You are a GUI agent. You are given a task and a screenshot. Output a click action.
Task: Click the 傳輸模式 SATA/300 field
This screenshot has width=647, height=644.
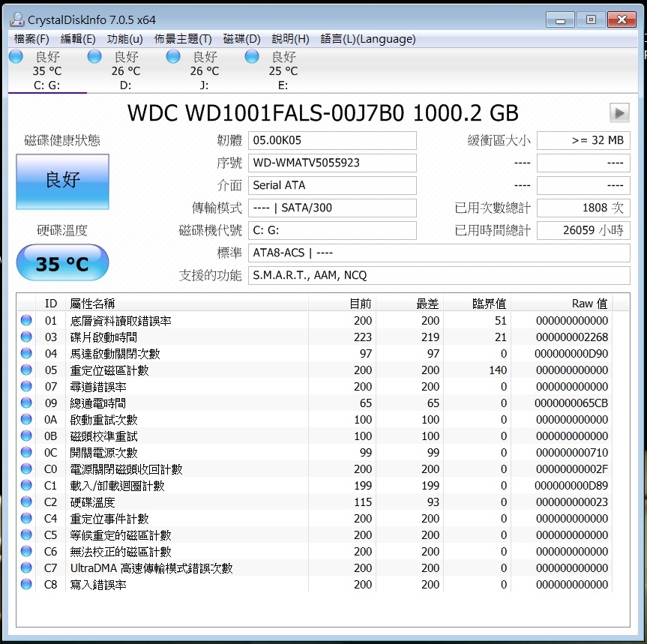click(332, 208)
